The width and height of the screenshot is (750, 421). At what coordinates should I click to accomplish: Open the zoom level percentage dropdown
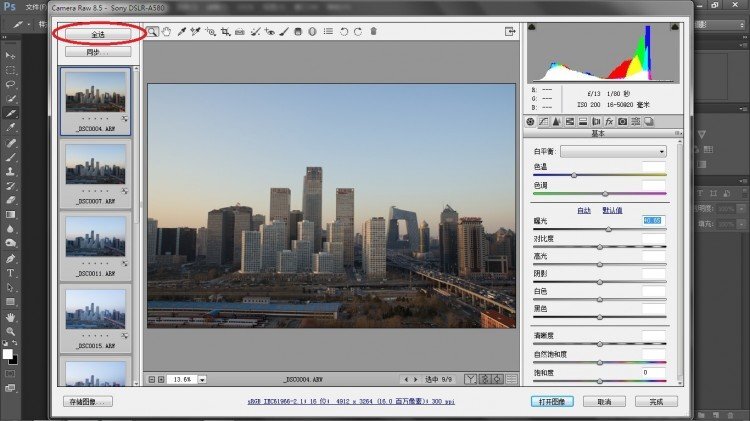coord(202,380)
